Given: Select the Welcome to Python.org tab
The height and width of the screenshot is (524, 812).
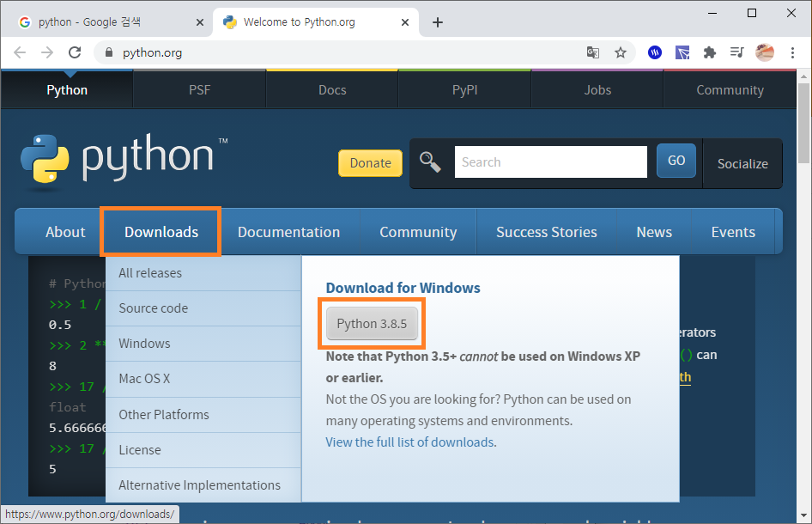Looking at the screenshot, I should point(316,22).
